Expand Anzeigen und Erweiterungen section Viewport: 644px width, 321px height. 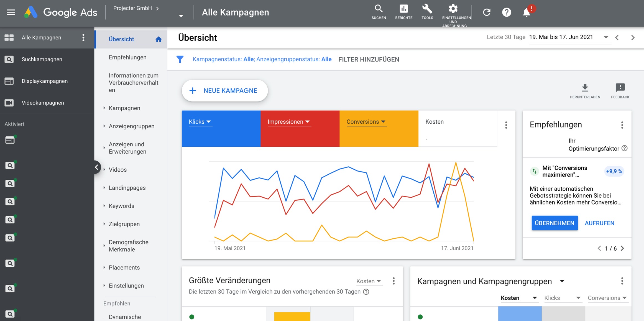(x=104, y=148)
